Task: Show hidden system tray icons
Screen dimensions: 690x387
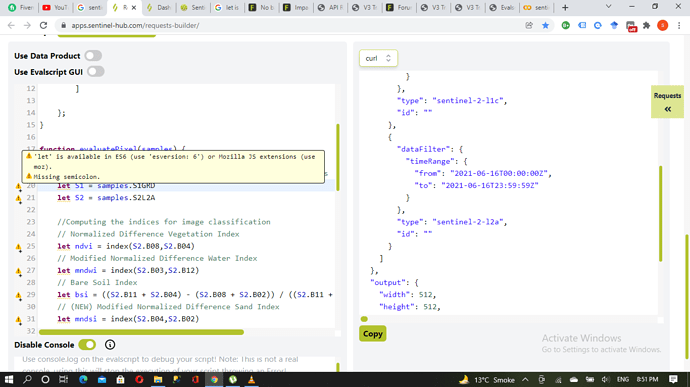Action: (525, 380)
